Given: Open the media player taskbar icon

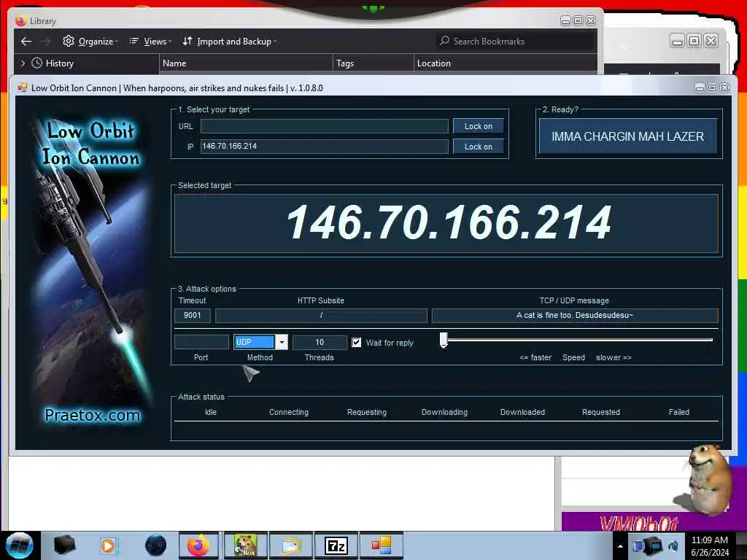Looking at the screenshot, I should pyautogui.click(x=109, y=545).
